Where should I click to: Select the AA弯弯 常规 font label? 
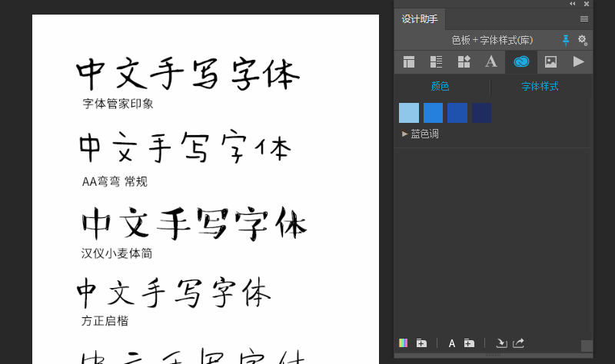click(x=115, y=181)
